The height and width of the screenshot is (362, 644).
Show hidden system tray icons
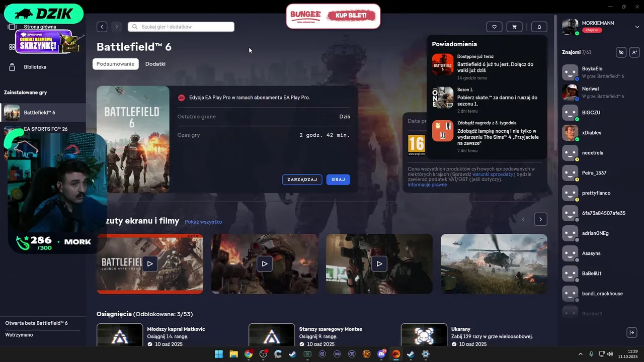click(580, 354)
